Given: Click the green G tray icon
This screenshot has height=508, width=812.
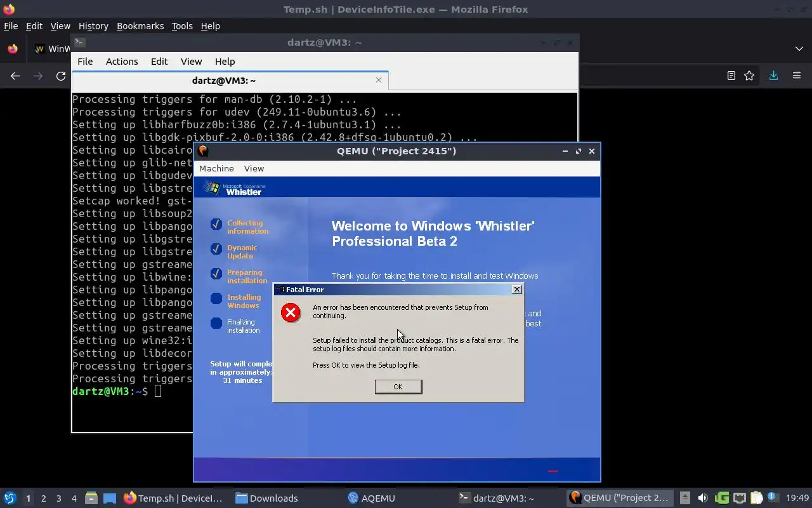Looking at the screenshot, I should (x=721, y=498).
